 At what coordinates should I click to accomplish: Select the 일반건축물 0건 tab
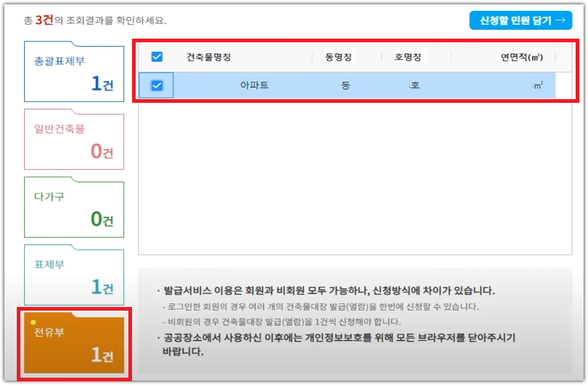[x=74, y=139]
